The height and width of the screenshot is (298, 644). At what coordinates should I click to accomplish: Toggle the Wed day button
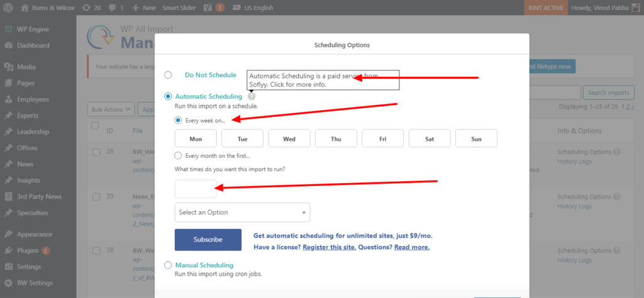click(x=289, y=138)
